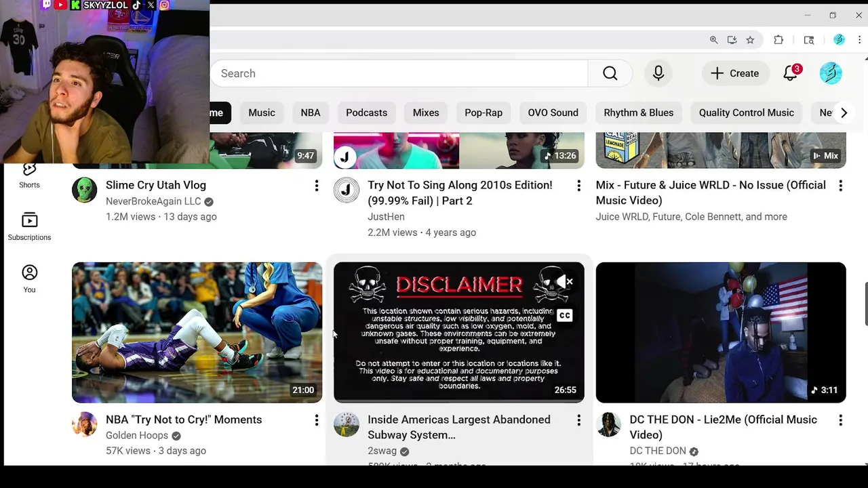Open the You sidebar section
The image size is (868, 488).
coord(29,279)
